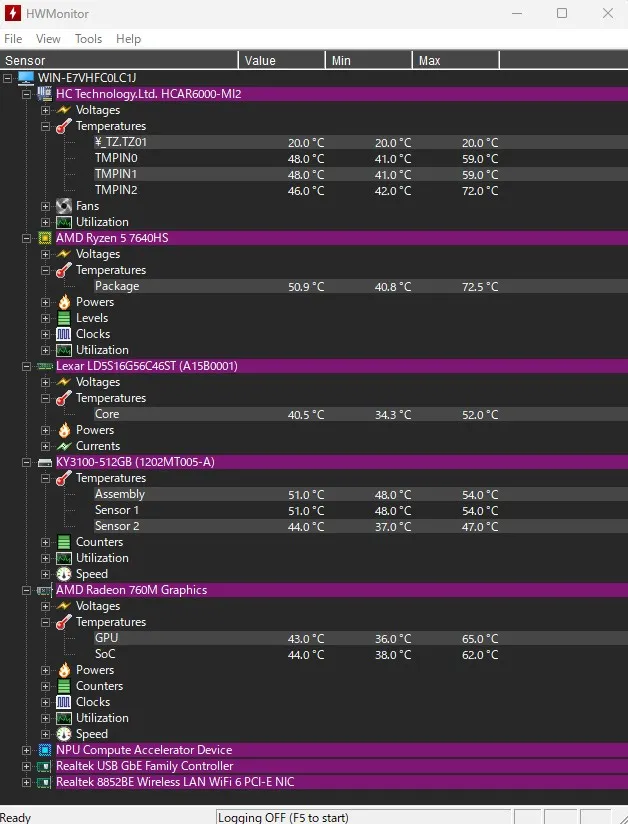This screenshot has height=824, width=628.
Task: Expand the Levels node
Action: 46,318
